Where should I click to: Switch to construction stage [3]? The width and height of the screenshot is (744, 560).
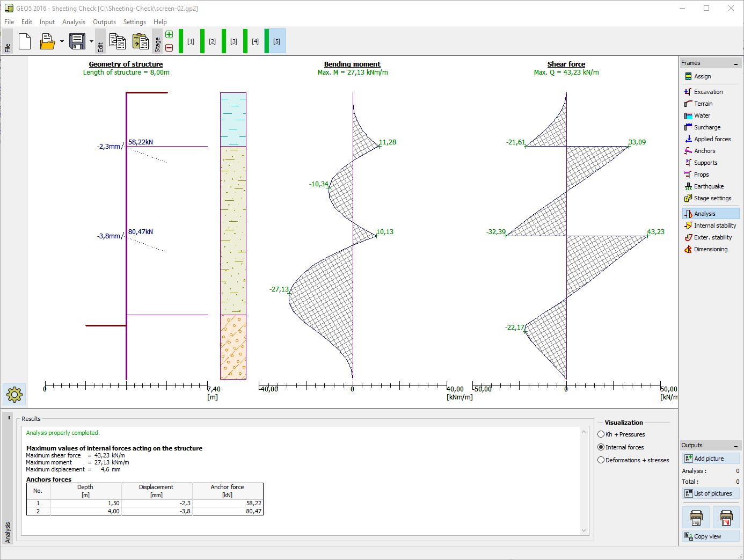point(234,41)
